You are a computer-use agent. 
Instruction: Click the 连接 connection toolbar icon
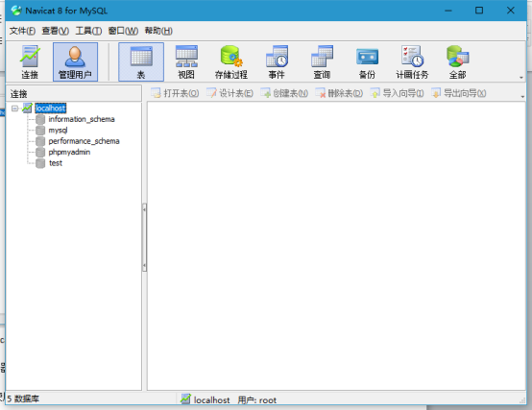(x=30, y=62)
